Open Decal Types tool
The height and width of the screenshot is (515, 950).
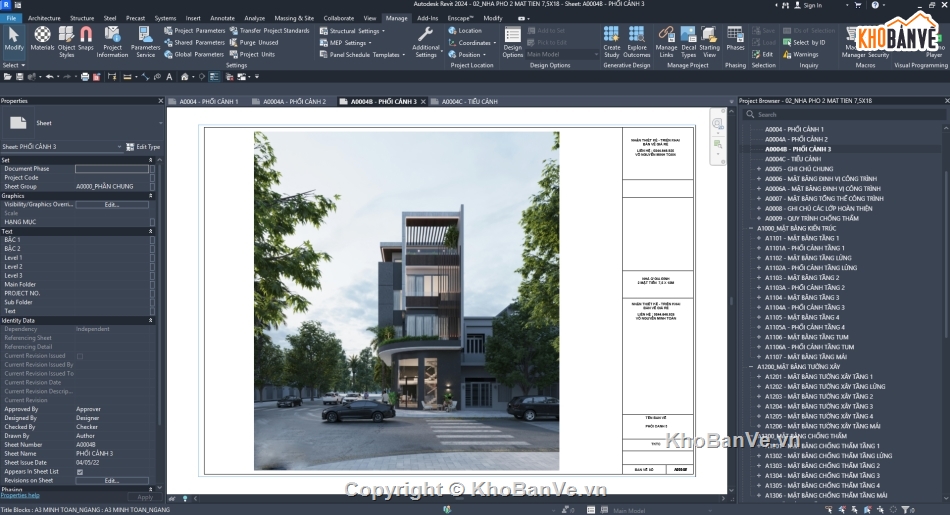tap(688, 42)
